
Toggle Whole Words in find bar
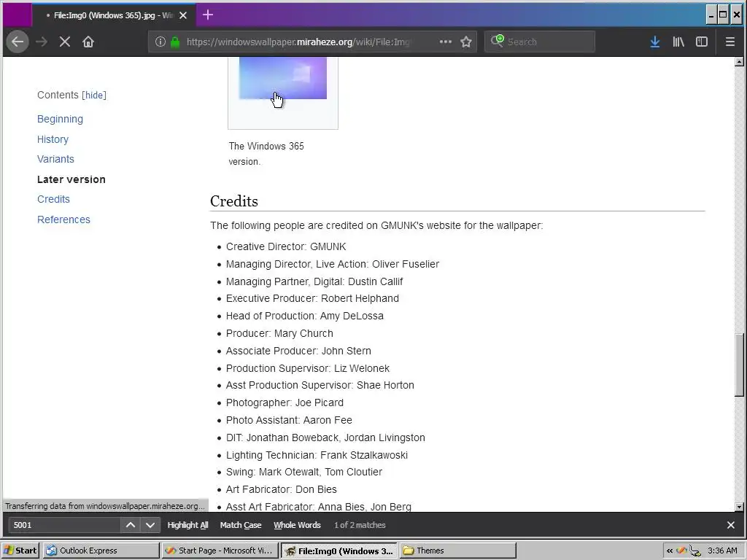297,525
